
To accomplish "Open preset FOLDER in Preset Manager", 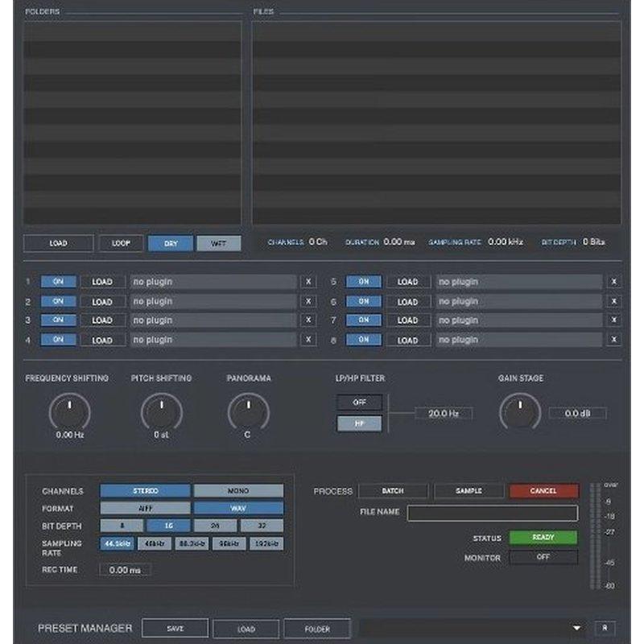I will point(317,629).
